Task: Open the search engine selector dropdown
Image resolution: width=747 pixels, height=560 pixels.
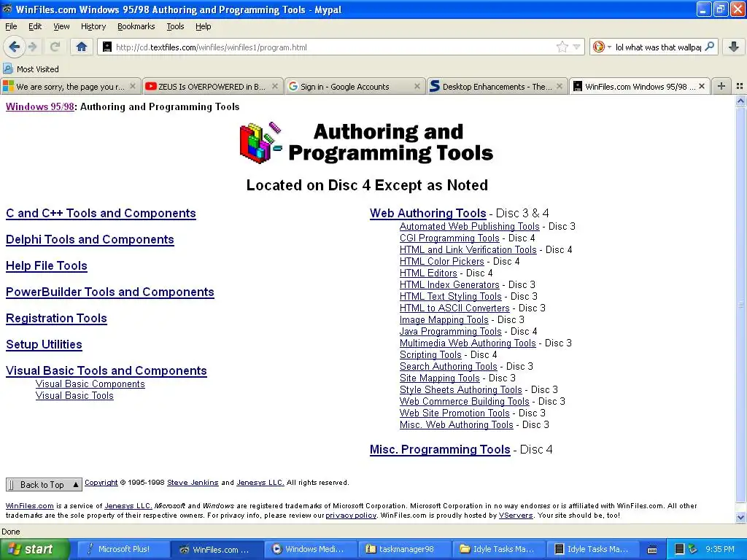Action: point(602,47)
